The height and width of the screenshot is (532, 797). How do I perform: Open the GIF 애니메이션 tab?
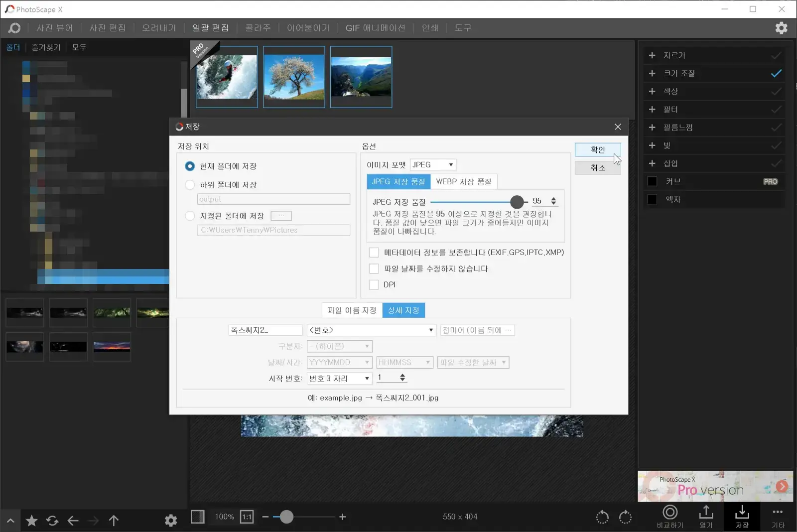pyautogui.click(x=376, y=28)
